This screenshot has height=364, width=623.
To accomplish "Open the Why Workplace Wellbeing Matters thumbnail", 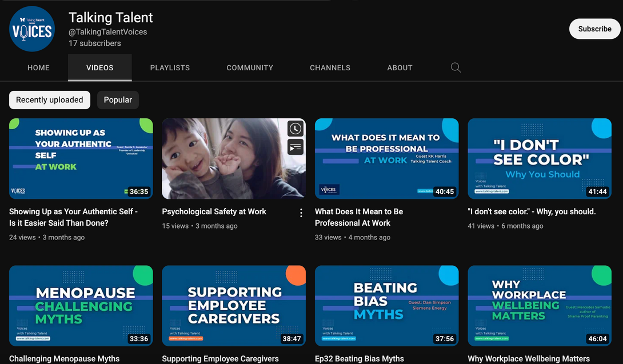I will click(539, 305).
